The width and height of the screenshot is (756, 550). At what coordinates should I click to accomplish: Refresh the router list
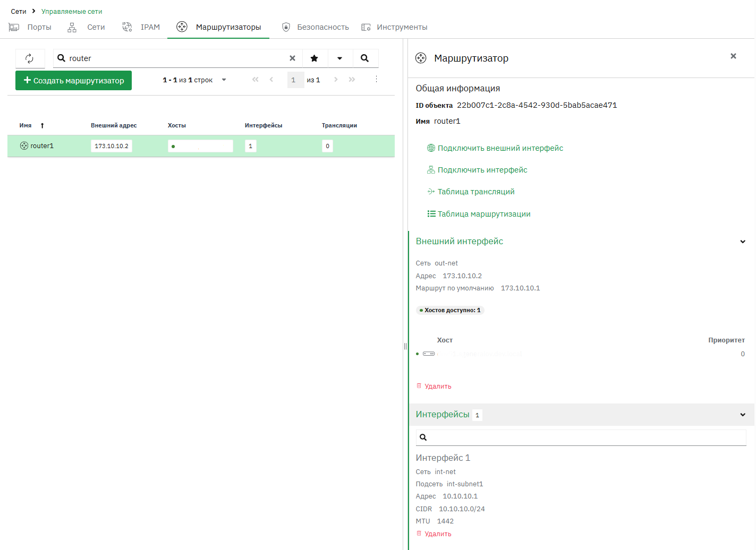coord(30,58)
